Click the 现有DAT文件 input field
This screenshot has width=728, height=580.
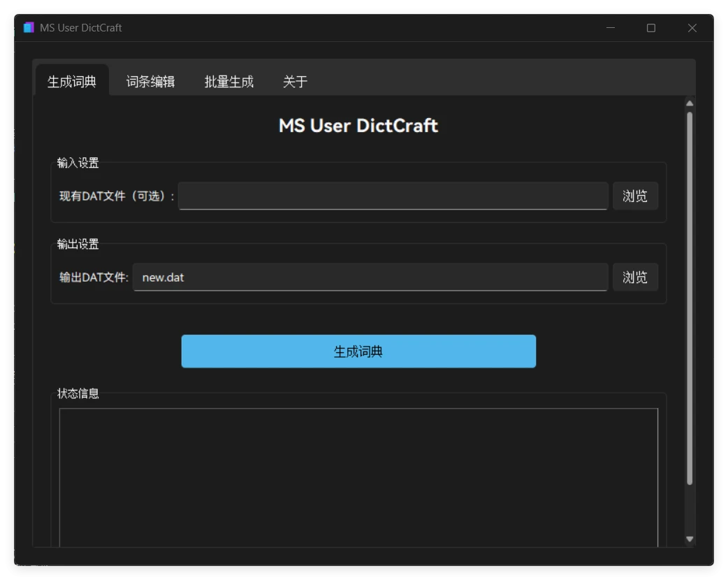point(393,196)
